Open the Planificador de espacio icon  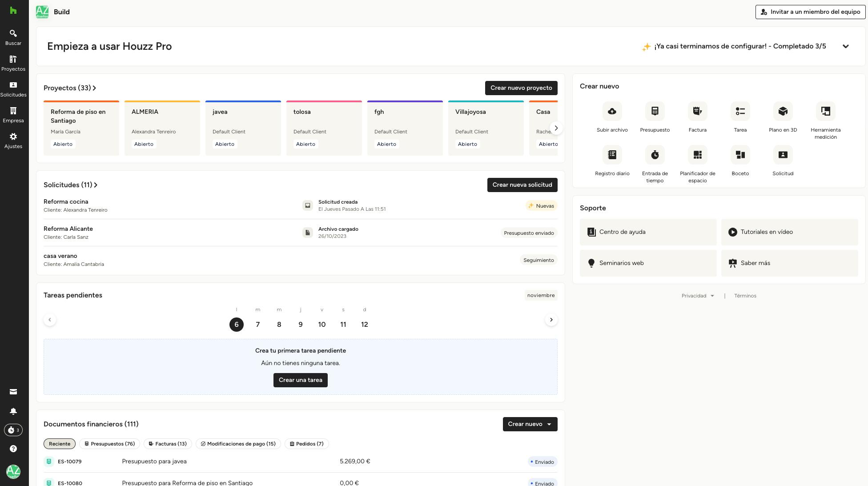697,155
